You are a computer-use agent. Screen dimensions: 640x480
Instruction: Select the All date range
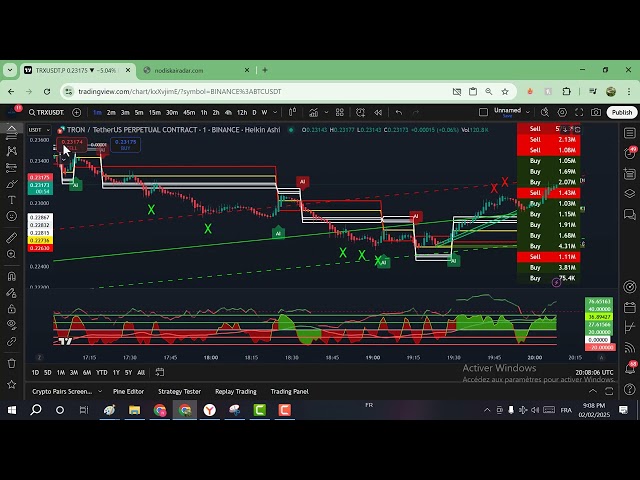coord(141,372)
